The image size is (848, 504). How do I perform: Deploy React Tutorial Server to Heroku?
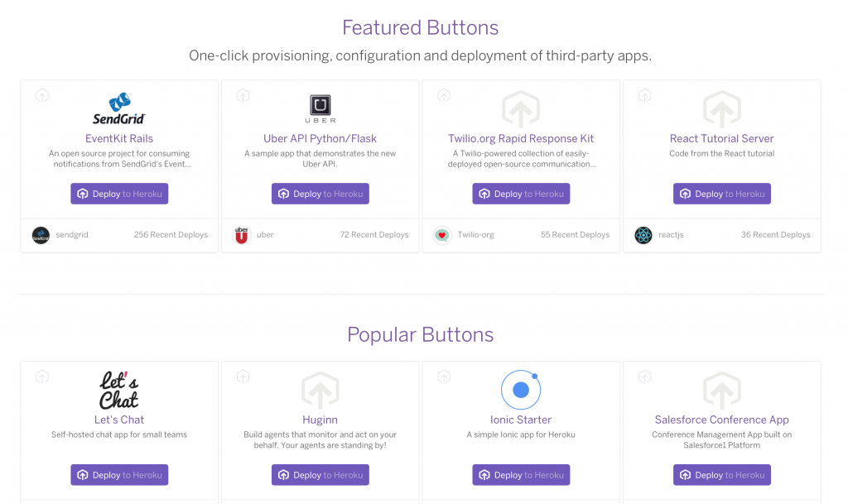click(x=722, y=194)
